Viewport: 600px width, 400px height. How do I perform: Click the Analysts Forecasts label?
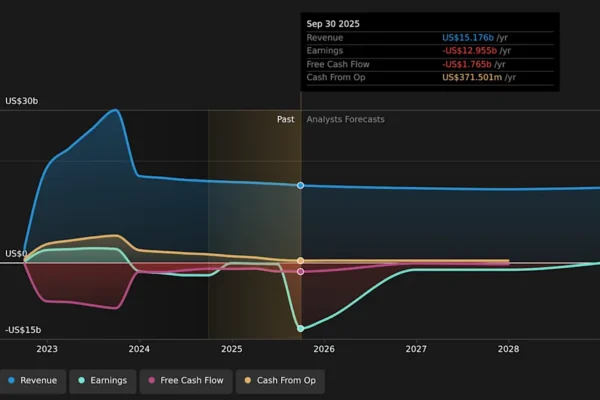pos(345,119)
